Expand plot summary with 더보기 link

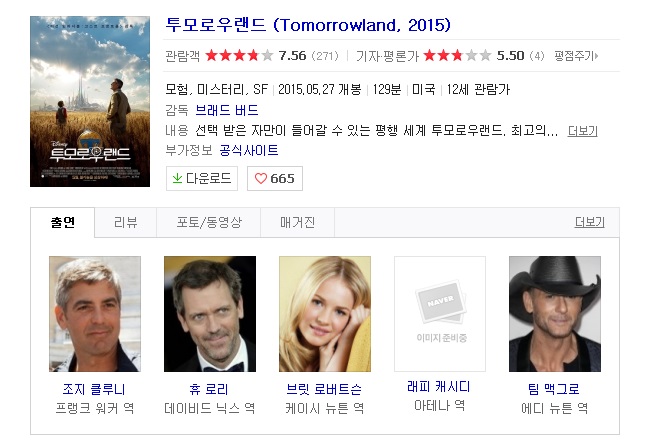pyautogui.click(x=582, y=131)
